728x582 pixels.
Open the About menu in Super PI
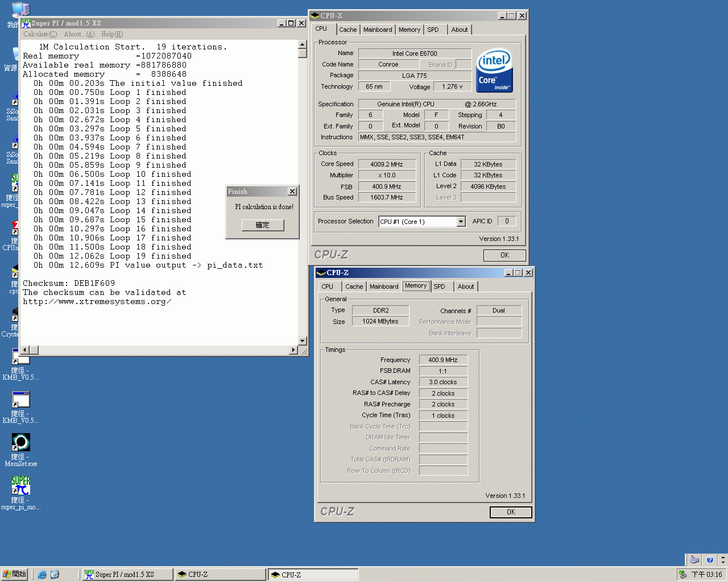pos(79,34)
